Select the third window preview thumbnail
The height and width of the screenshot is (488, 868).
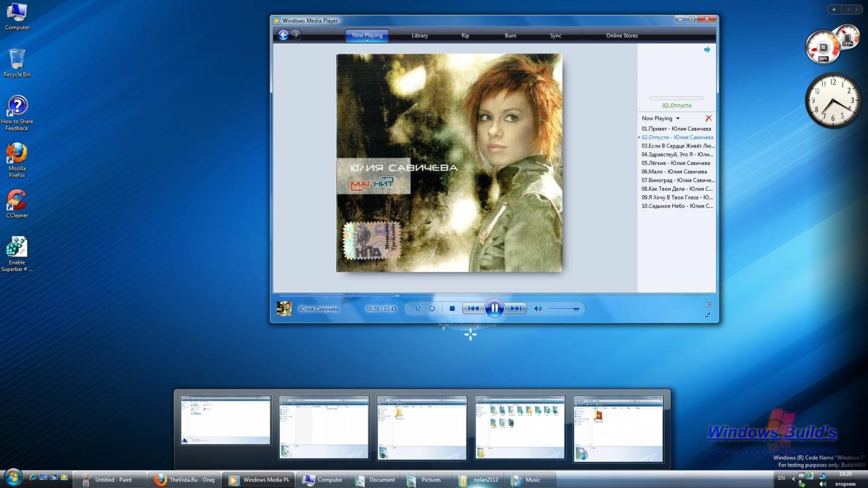[x=422, y=428]
